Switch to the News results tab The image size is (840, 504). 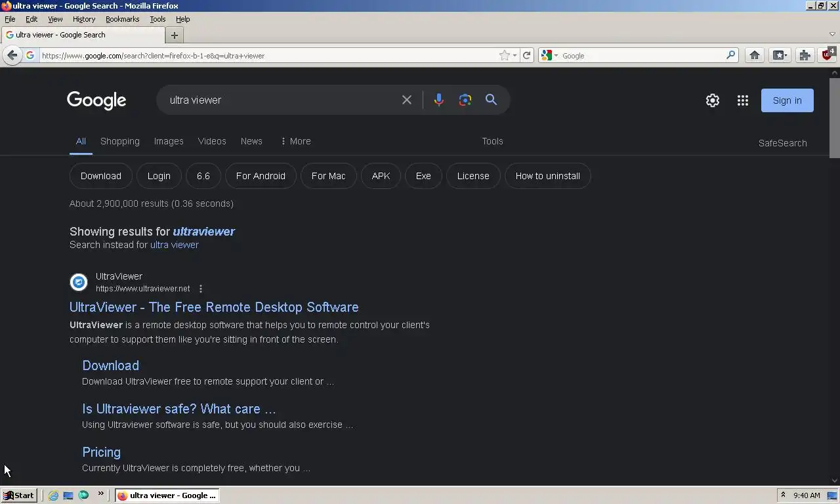[x=251, y=141]
